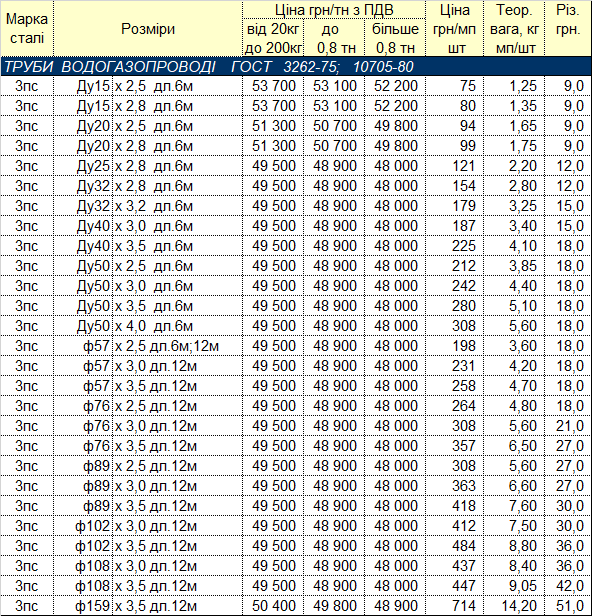The height and width of the screenshot is (616, 592).
Task: Select the 'Теор. вага, кг мп/шт' header
Action: [x=514, y=29]
